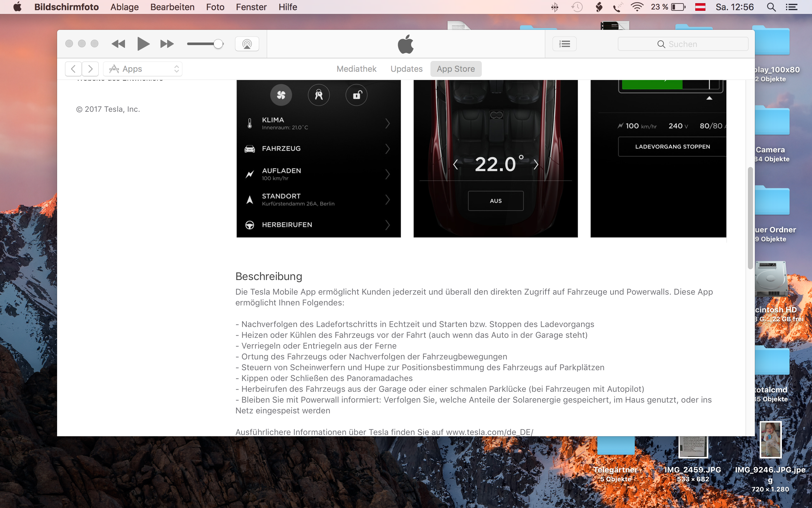Click the Austrian flag input source icon
812x508 pixels.
coord(700,7)
